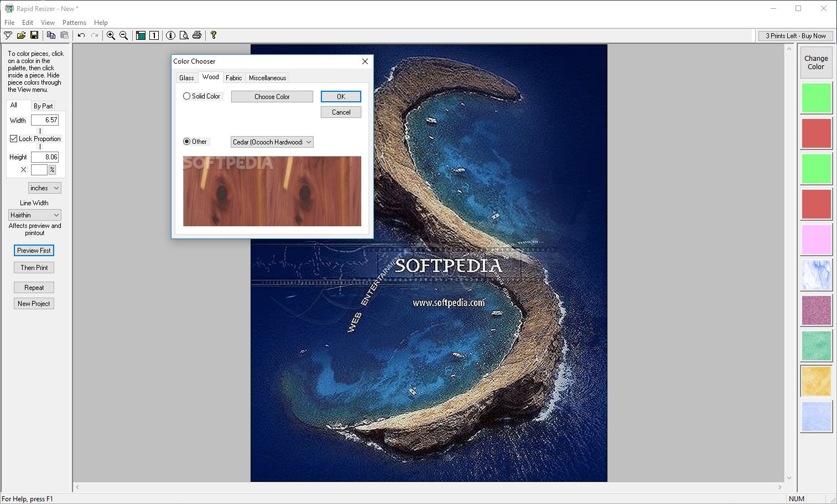Image resolution: width=837 pixels, height=504 pixels.
Task: Save the project with the floppy icon
Action: click(34, 35)
